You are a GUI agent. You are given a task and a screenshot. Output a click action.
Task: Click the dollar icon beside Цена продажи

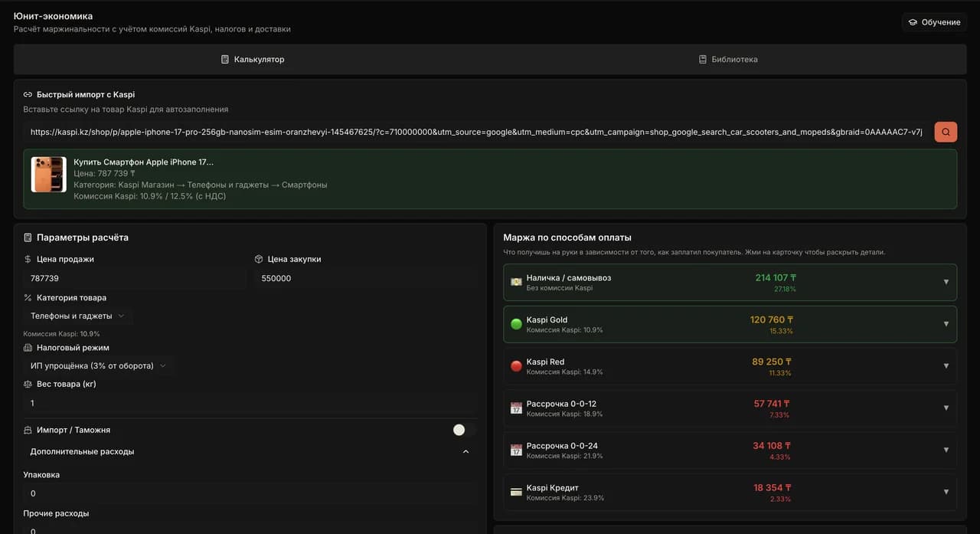[28, 259]
